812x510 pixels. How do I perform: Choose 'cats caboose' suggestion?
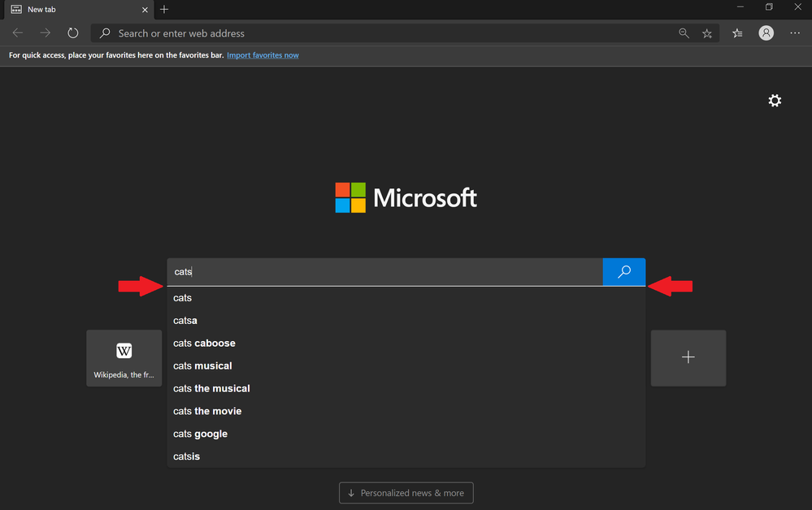[406, 344]
